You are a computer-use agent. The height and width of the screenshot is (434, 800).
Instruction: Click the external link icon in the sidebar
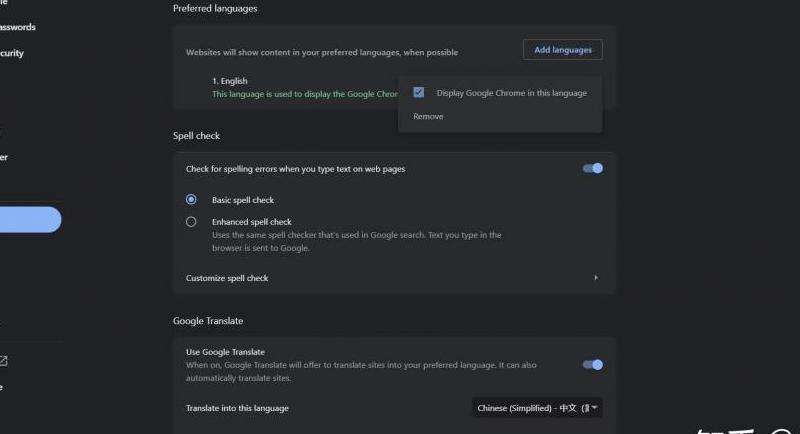pos(4,361)
